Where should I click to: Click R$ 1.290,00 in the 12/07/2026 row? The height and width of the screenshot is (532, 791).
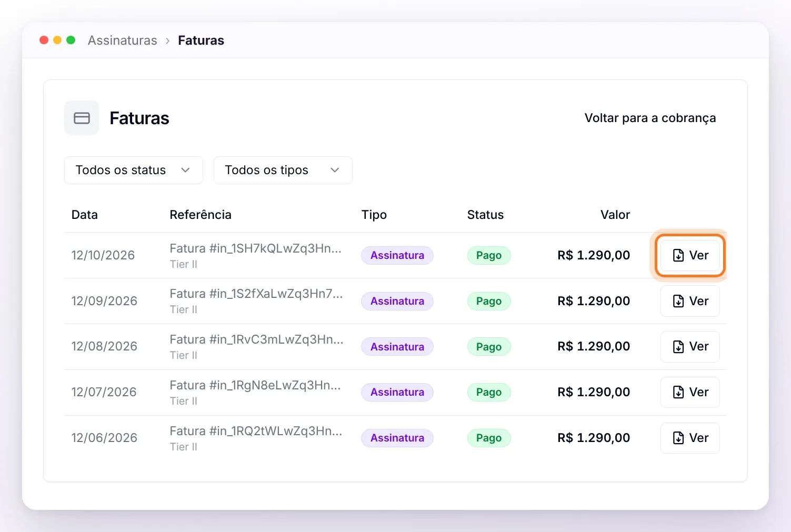click(x=594, y=392)
